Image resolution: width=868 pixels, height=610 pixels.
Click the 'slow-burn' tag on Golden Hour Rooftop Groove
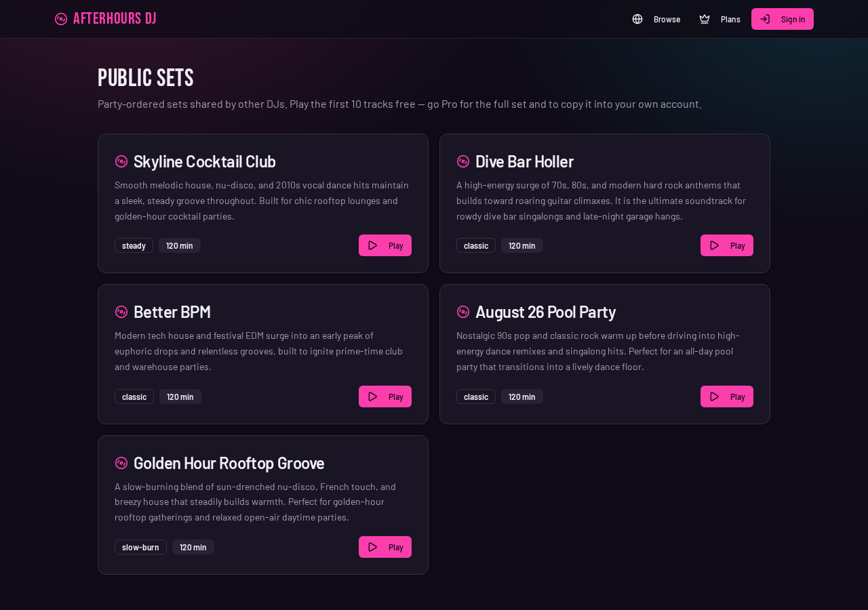(x=140, y=547)
